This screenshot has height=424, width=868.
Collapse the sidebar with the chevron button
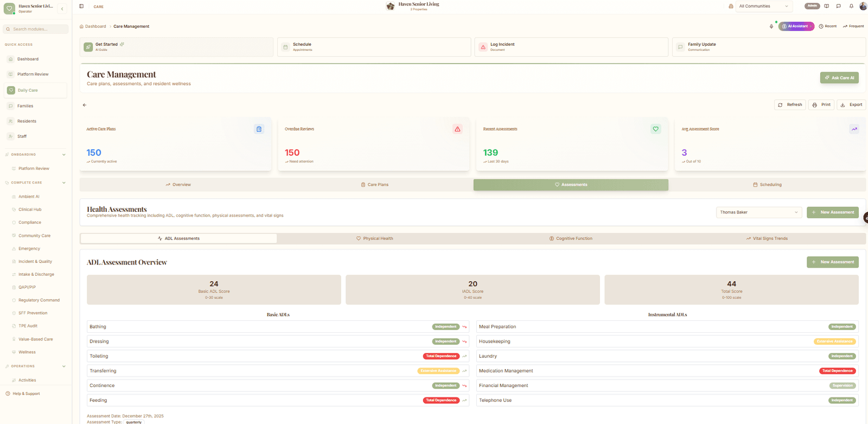click(x=62, y=9)
